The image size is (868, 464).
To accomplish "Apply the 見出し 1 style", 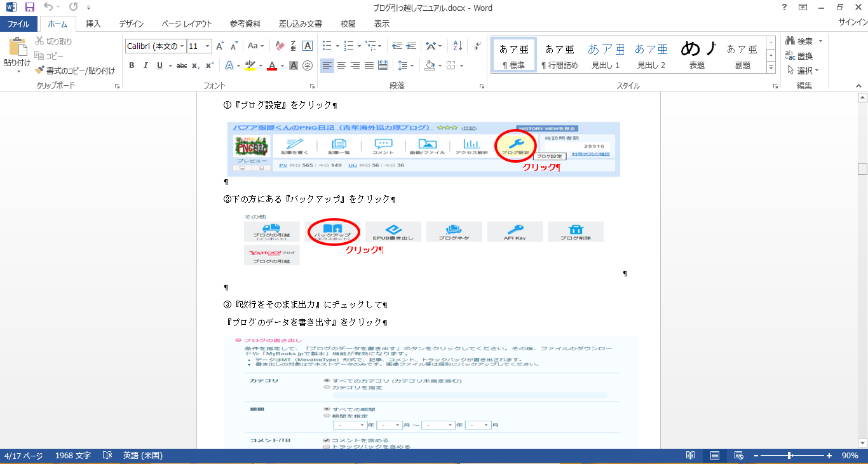I will tap(606, 55).
